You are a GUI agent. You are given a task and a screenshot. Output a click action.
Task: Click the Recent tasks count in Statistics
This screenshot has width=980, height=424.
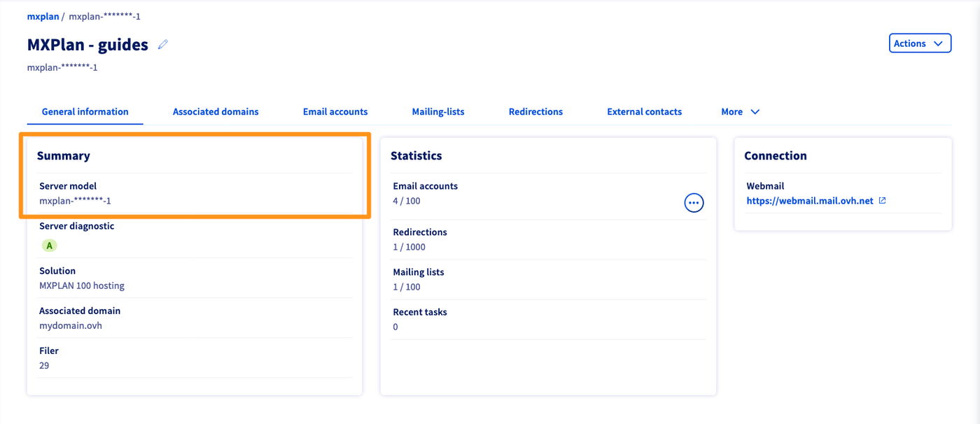[x=395, y=327]
